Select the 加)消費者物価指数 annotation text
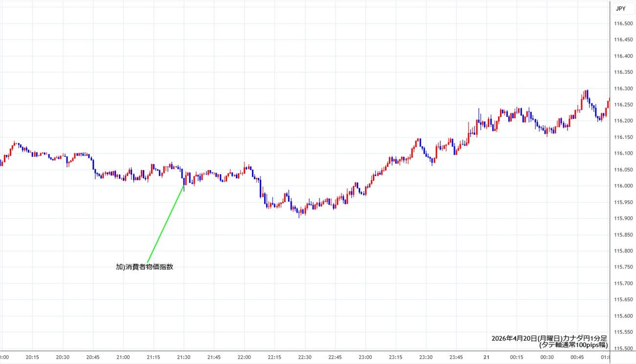The image size is (636, 364). pyautogui.click(x=144, y=267)
